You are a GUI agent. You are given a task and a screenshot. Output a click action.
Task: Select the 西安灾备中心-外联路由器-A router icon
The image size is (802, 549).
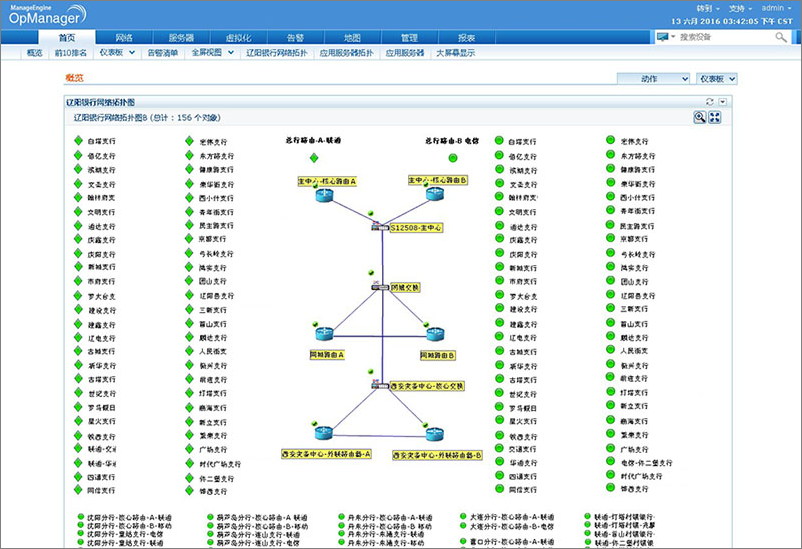(x=324, y=433)
